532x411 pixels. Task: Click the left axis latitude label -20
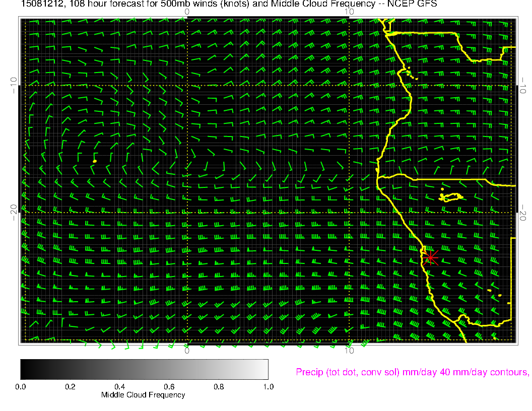point(14,213)
